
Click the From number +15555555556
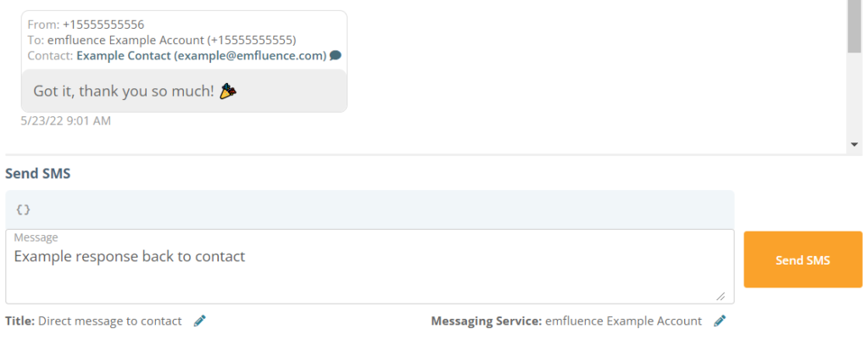point(103,25)
